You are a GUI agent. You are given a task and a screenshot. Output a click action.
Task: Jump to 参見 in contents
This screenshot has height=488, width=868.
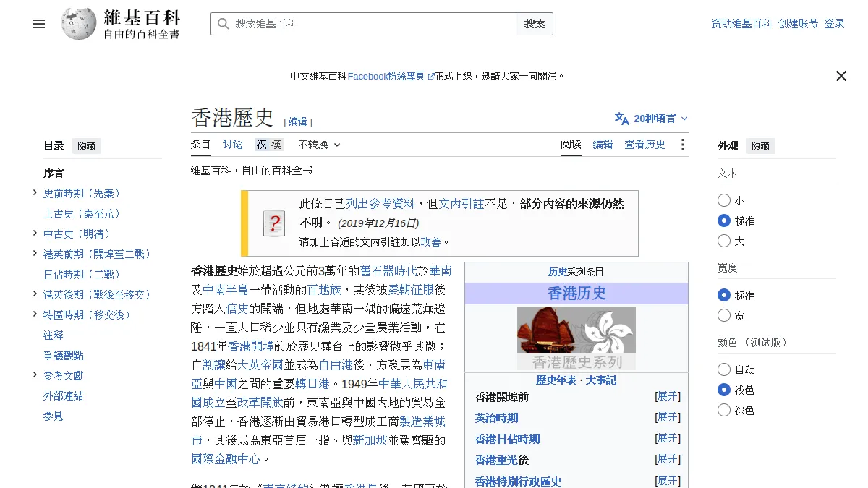point(54,416)
